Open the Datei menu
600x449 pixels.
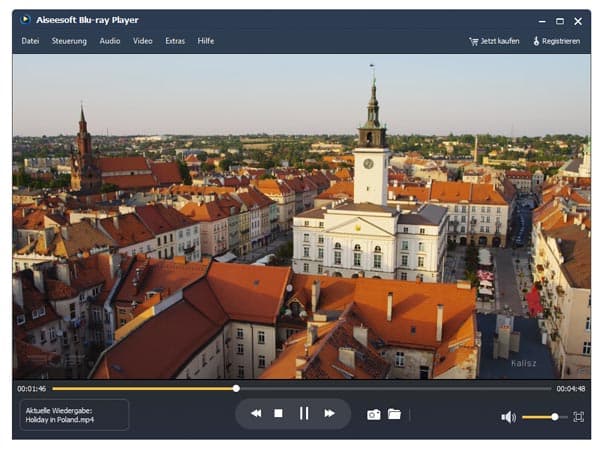(30, 41)
